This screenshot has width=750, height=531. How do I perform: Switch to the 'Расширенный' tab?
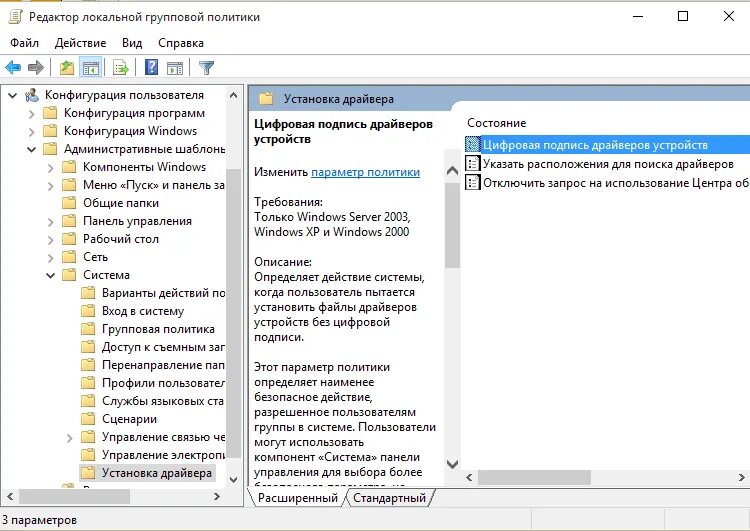coord(298,498)
